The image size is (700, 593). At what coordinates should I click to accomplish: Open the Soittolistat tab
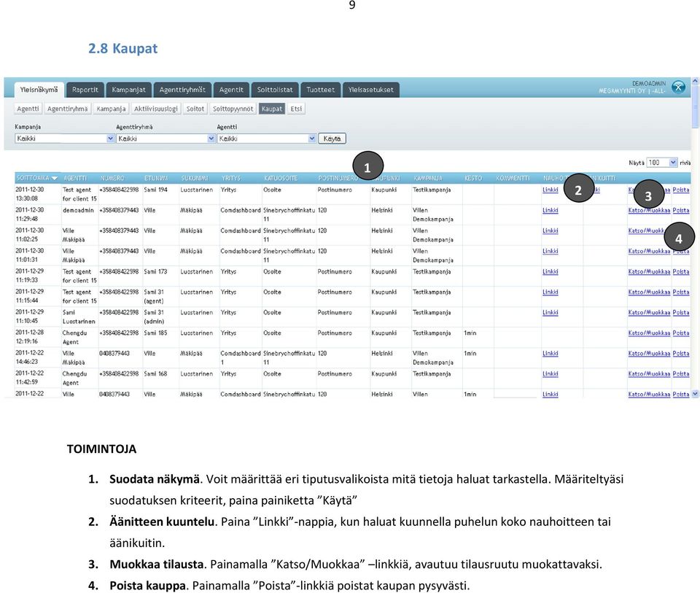[275, 90]
